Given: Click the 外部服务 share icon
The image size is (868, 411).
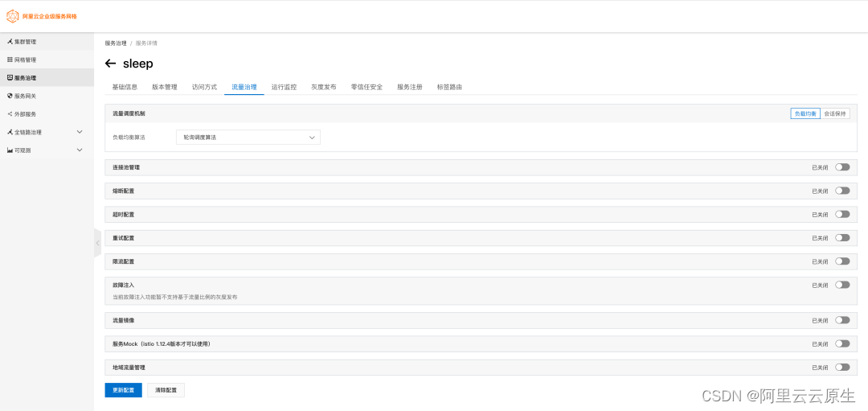Looking at the screenshot, I should tap(10, 113).
